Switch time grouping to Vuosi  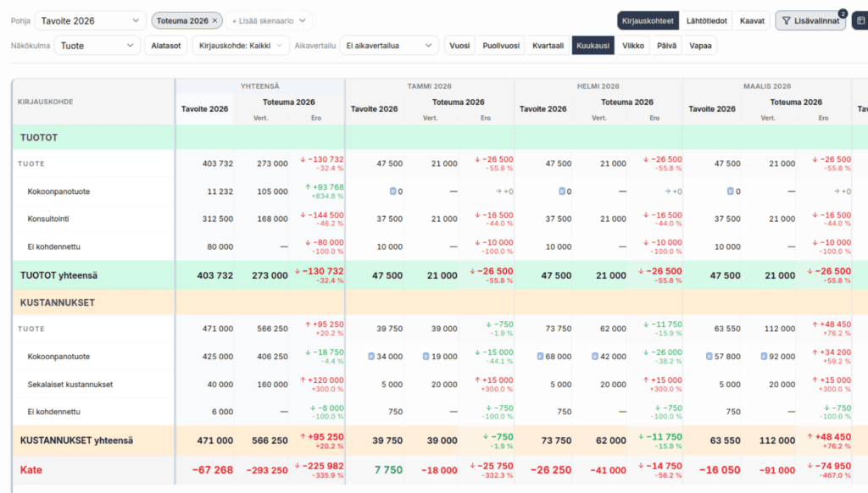coord(459,46)
